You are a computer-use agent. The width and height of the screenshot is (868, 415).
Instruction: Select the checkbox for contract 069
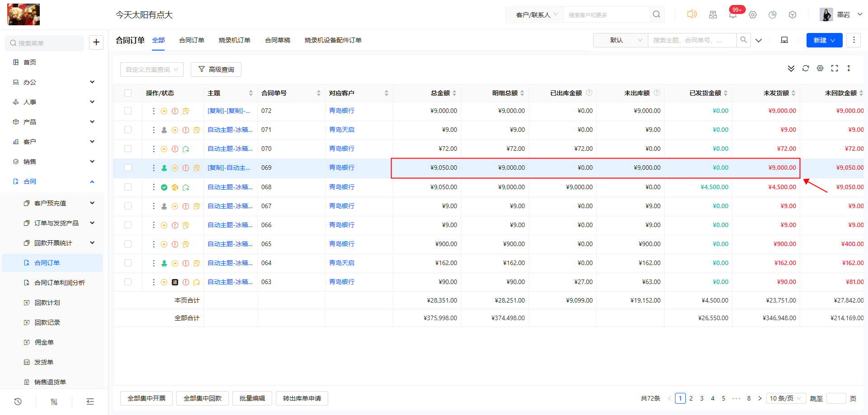[128, 168]
